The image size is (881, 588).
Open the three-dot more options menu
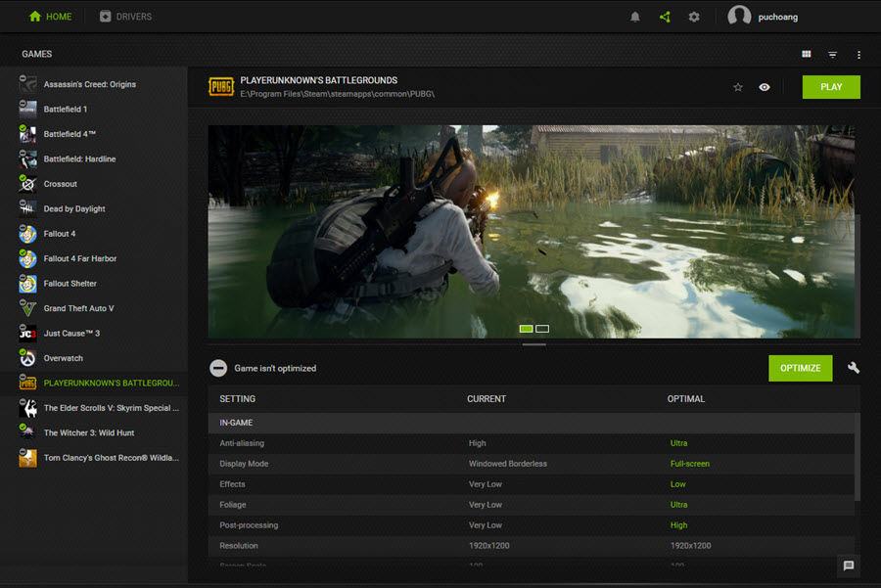858,55
